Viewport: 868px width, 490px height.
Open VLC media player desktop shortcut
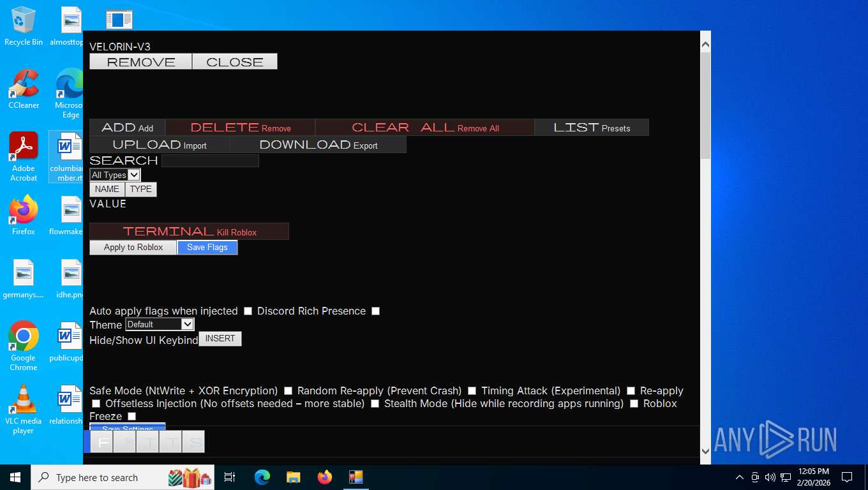(x=24, y=410)
